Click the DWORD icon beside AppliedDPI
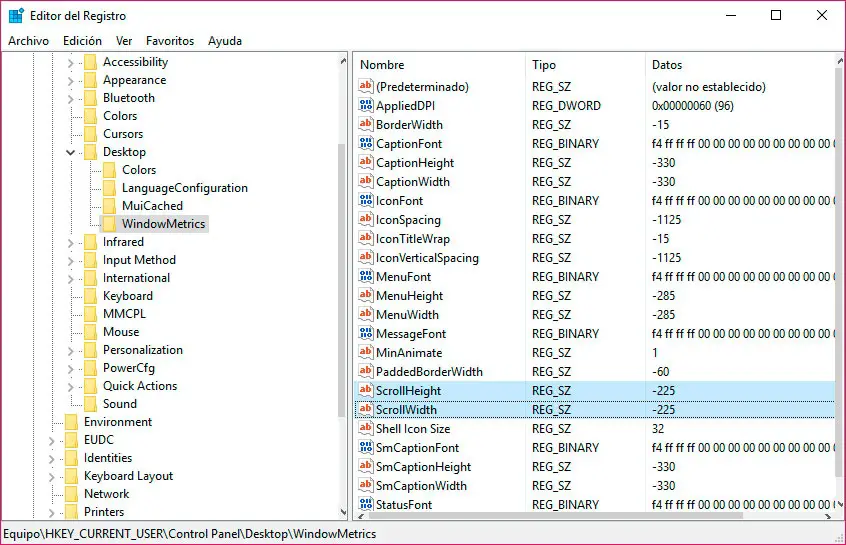The image size is (846, 545). tap(366, 105)
